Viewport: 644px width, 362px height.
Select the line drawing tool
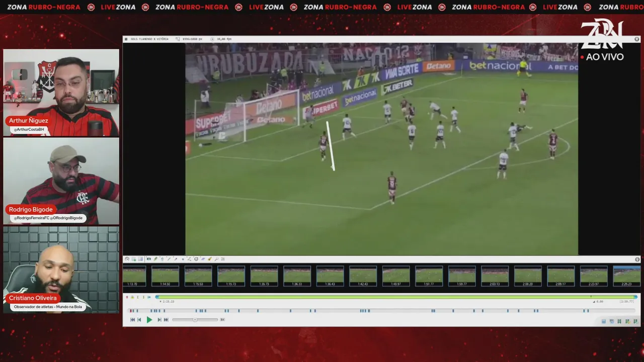point(169,259)
